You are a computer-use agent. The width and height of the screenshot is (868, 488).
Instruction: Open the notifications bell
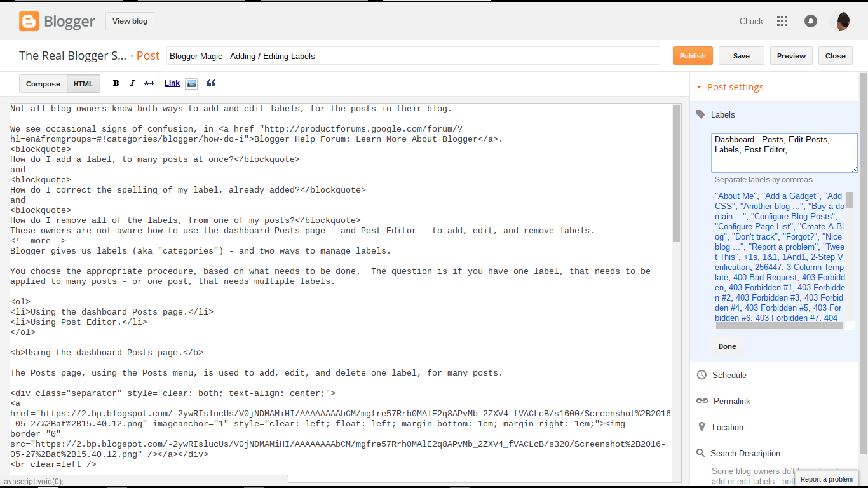(811, 21)
